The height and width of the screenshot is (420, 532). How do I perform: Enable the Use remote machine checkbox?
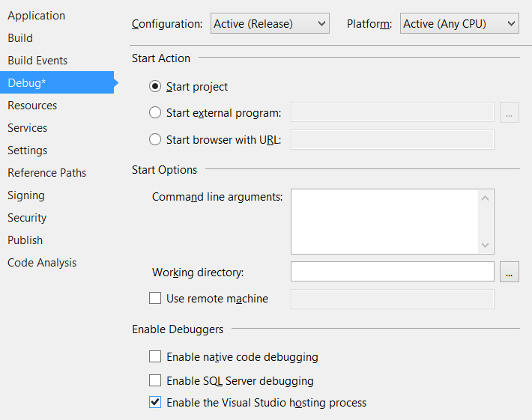pos(155,298)
